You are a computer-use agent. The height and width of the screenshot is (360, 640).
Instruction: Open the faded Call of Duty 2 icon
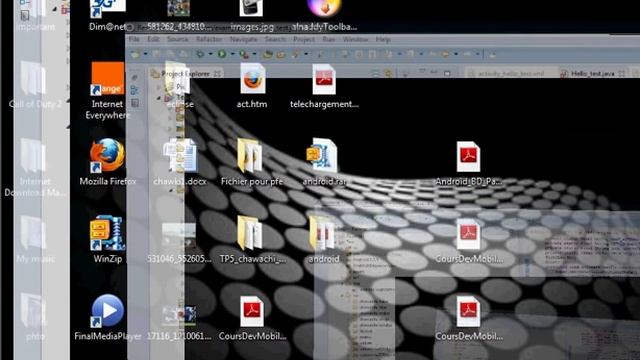(35, 85)
